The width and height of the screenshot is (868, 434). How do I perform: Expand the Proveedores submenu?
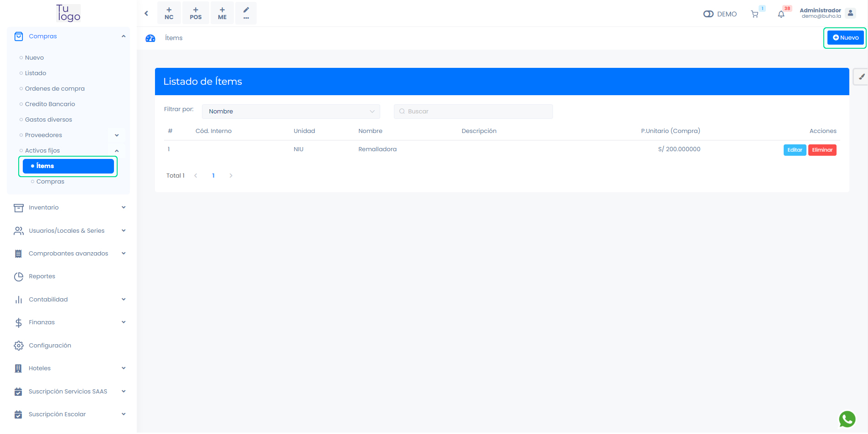point(117,135)
